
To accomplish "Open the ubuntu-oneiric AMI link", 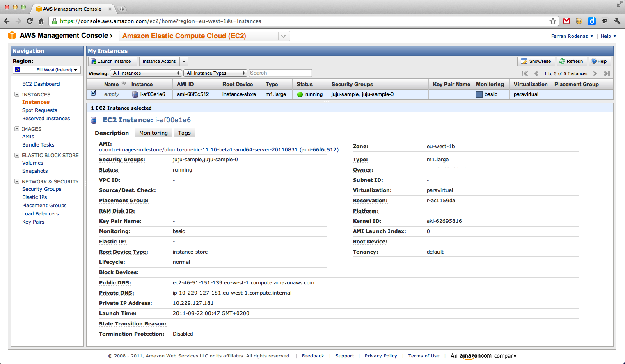I will click(x=219, y=150).
